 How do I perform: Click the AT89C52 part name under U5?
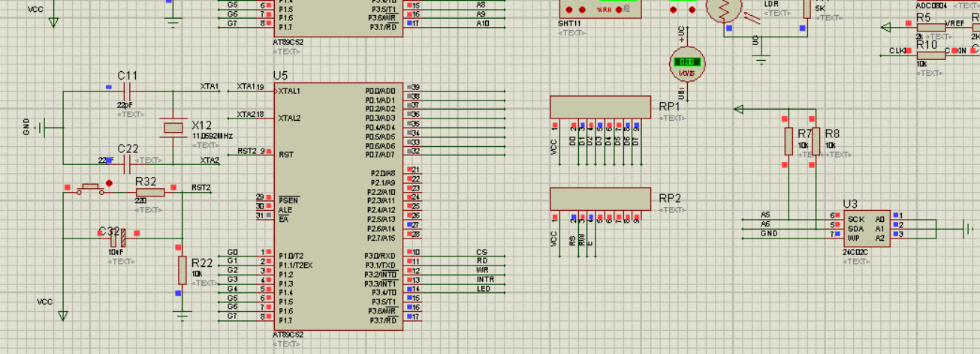click(x=288, y=334)
